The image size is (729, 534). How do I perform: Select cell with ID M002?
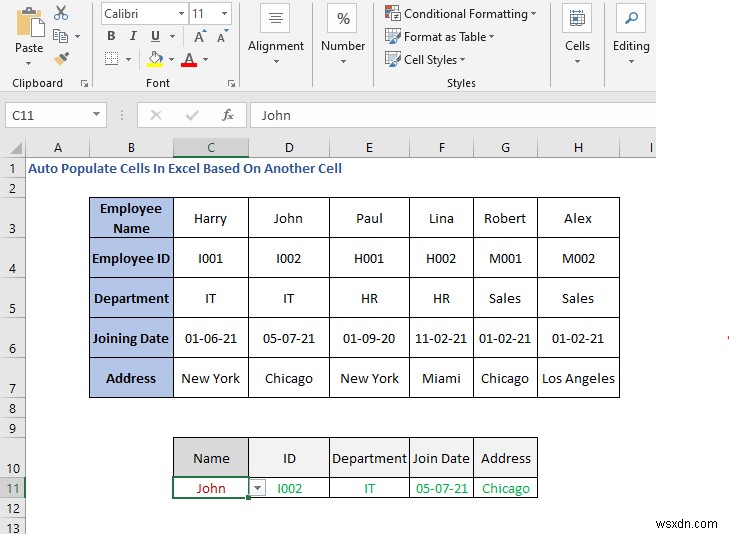578,258
